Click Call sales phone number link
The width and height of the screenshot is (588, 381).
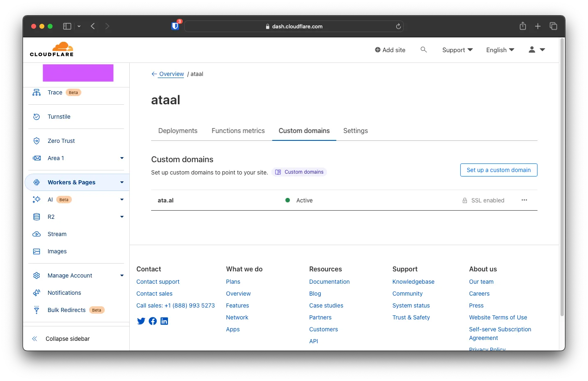[176, 305]
